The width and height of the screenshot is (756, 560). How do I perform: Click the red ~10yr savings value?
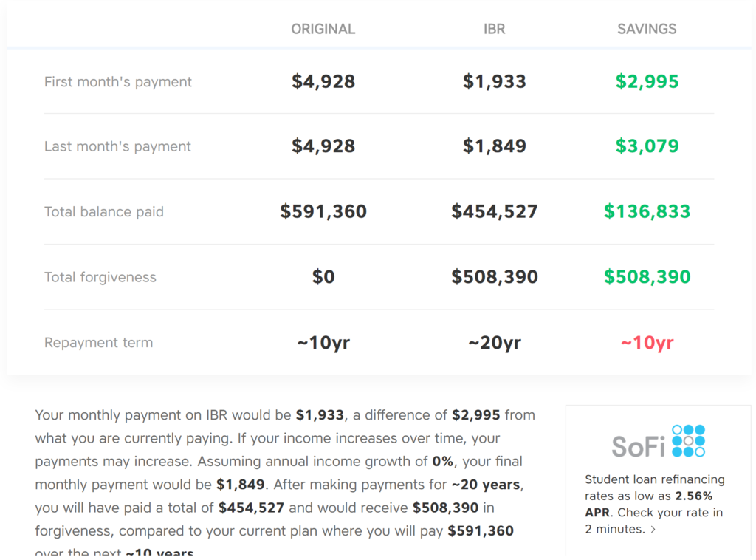pos(647,343)
